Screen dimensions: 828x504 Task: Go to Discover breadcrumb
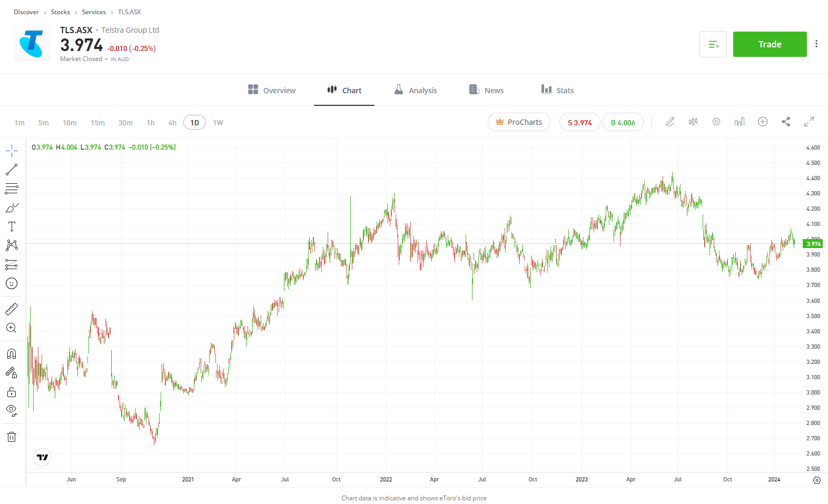tap(26, 12)
